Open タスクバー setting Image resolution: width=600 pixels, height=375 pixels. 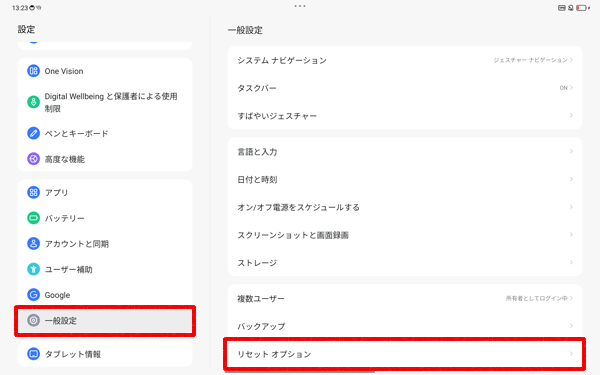(405, 88)
